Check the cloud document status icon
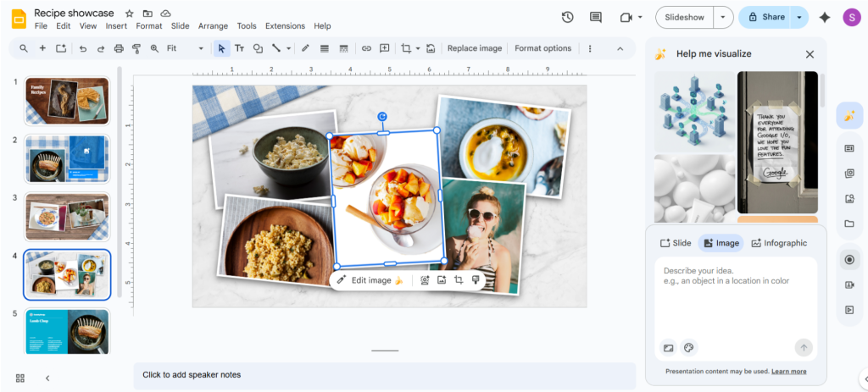The height and width of the screenshot is (392, 868). coord(165,14)
